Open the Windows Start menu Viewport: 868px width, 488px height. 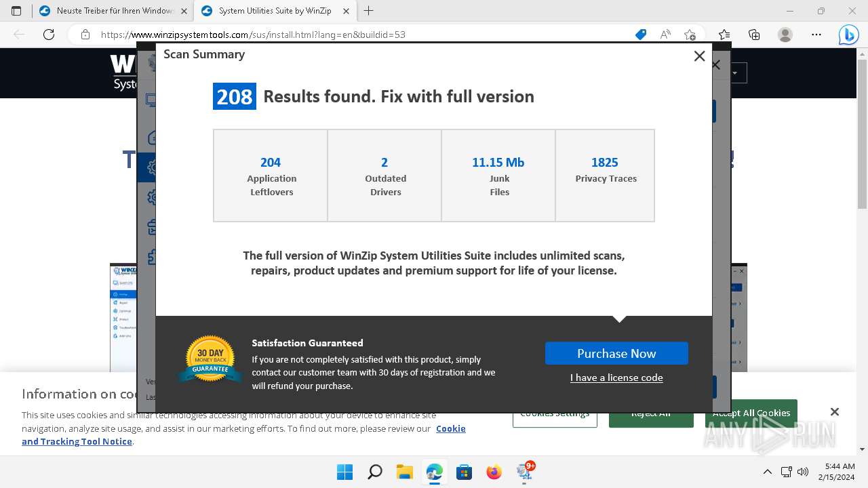344,472
